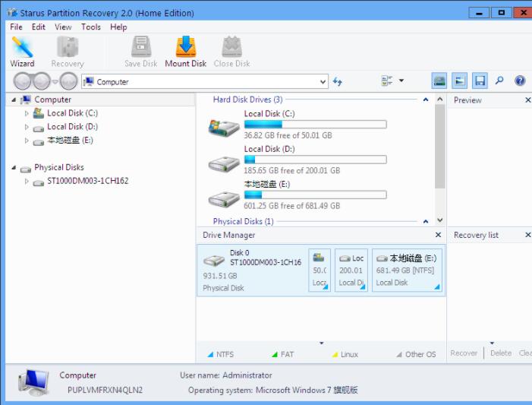Select the 200.01 GB partition block
Screen dimensions: 532x405
click(x=351, y=270)
